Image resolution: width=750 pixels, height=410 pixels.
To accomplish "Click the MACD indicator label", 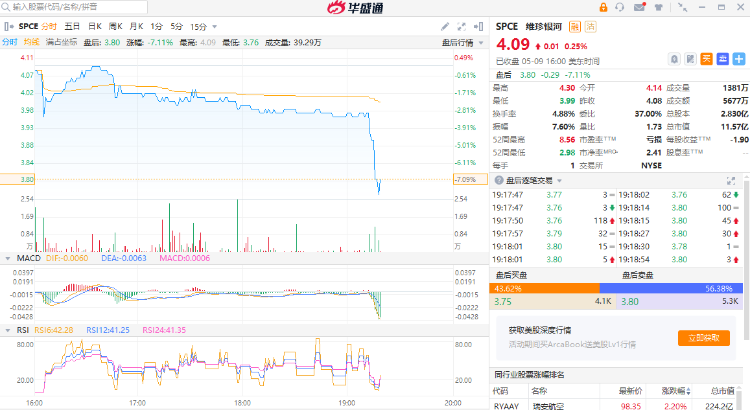I will 29,258.
